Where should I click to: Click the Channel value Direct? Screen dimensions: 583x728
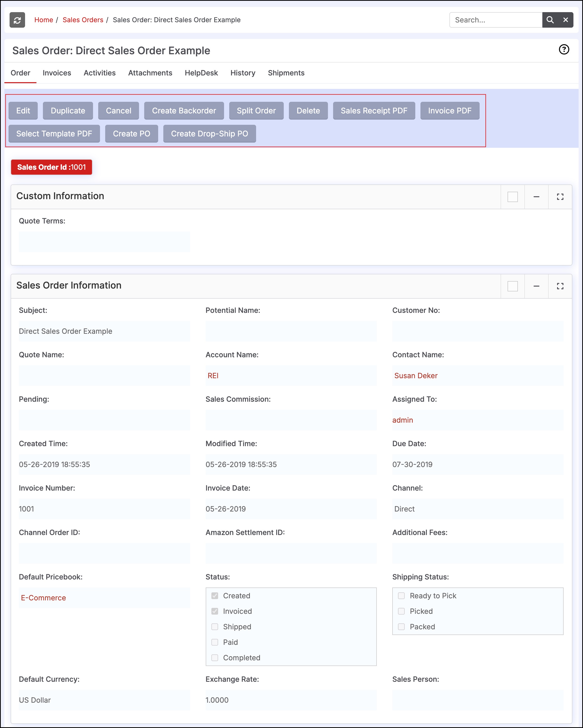[x=404, y=509]
